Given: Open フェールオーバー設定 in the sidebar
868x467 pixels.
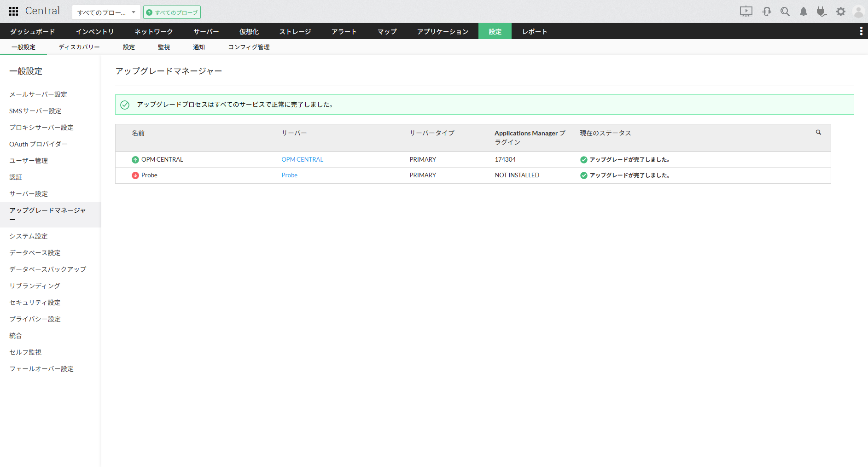Looking at the screenshot, I should pyautogui.click(x=41, y=369).
